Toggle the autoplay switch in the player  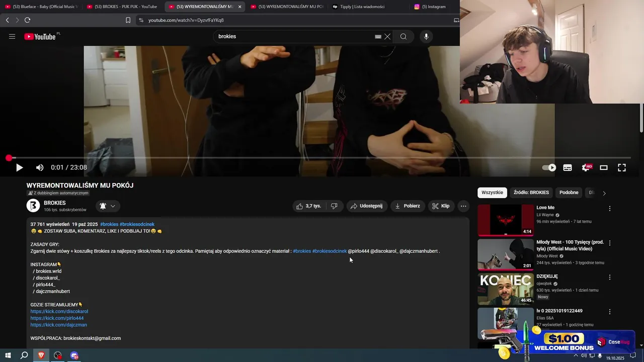(549, 167)
